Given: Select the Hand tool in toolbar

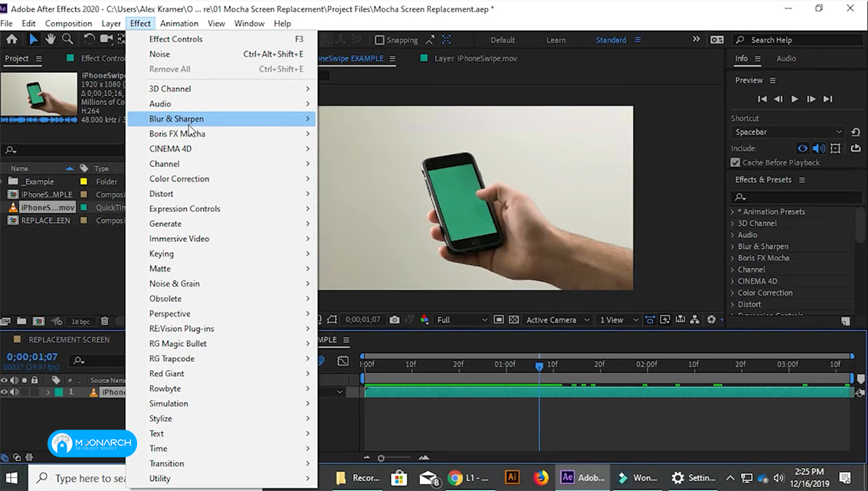Looking at the screenshot, I should [51, 39].
